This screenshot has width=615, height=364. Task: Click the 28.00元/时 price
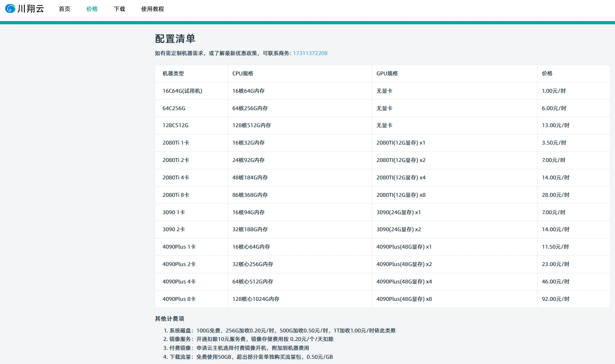pyautogui.click(x=556, y=195)
